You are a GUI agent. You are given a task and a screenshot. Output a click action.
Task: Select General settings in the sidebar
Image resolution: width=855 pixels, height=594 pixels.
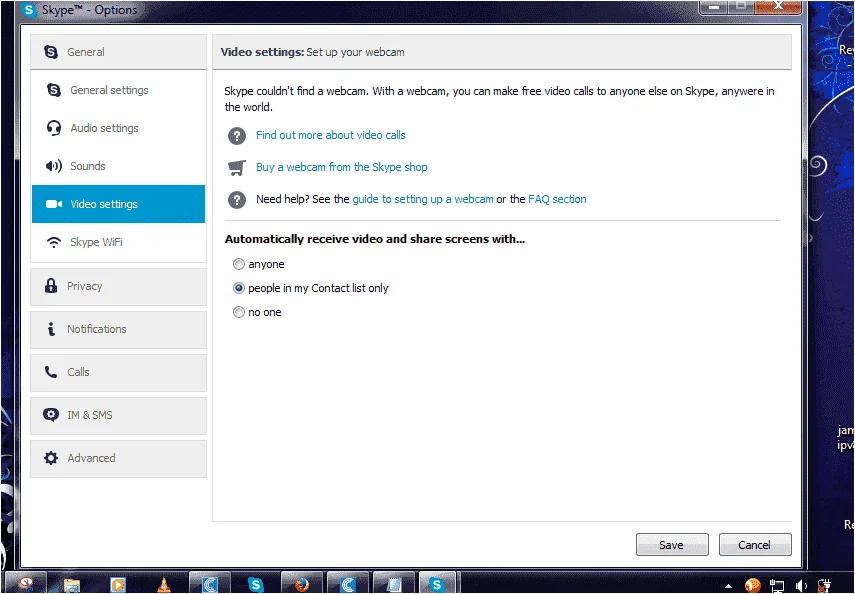(x=118, y=90)
